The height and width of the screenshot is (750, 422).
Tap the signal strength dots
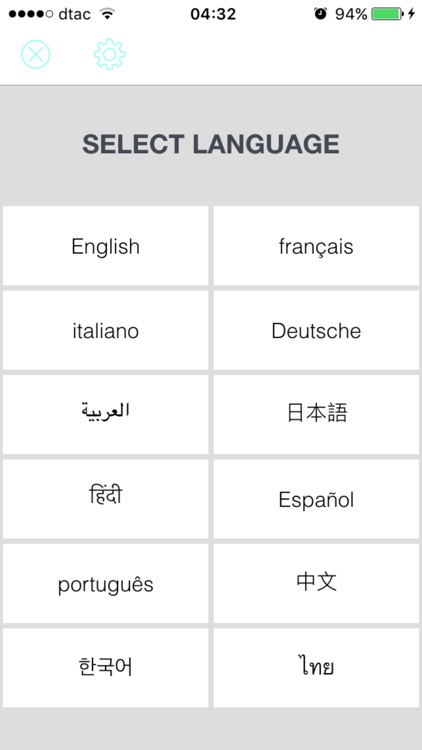31,14
